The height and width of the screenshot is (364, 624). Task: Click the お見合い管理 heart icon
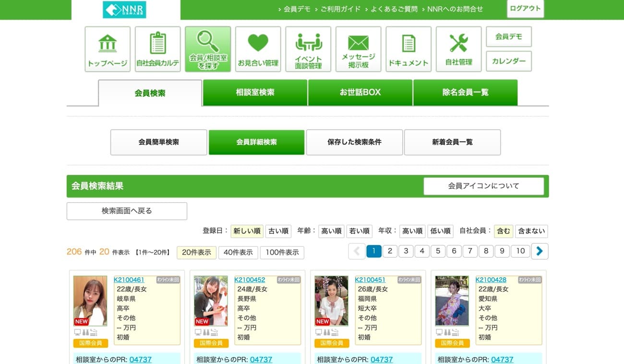[258, 49]
